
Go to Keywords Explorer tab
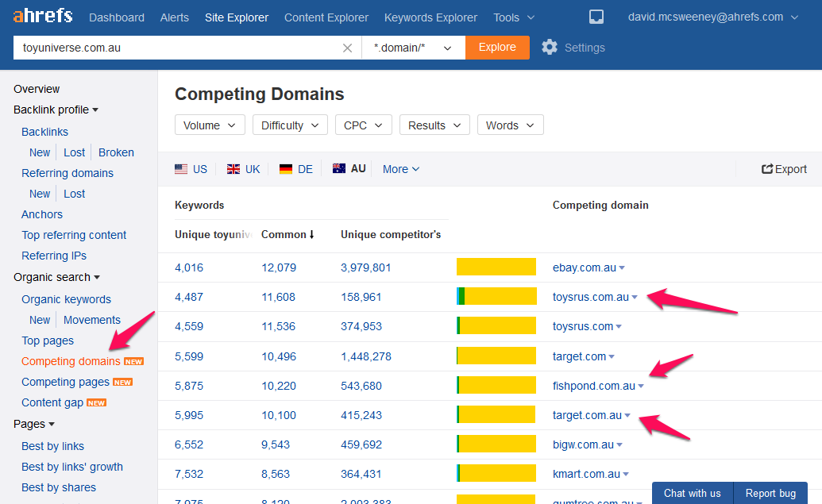point(430,17)
